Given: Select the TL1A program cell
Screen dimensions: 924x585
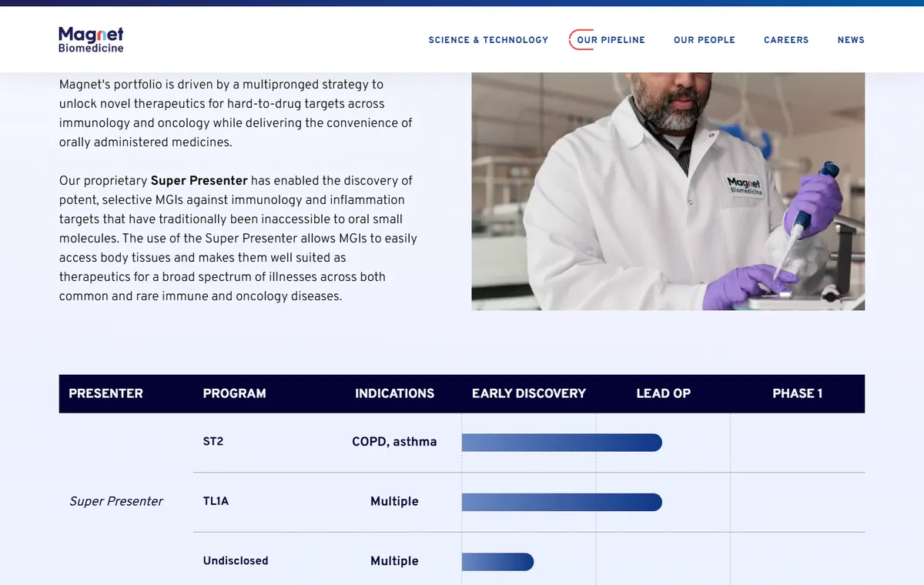Looking at the screenshot, I should tap(216, 501).
